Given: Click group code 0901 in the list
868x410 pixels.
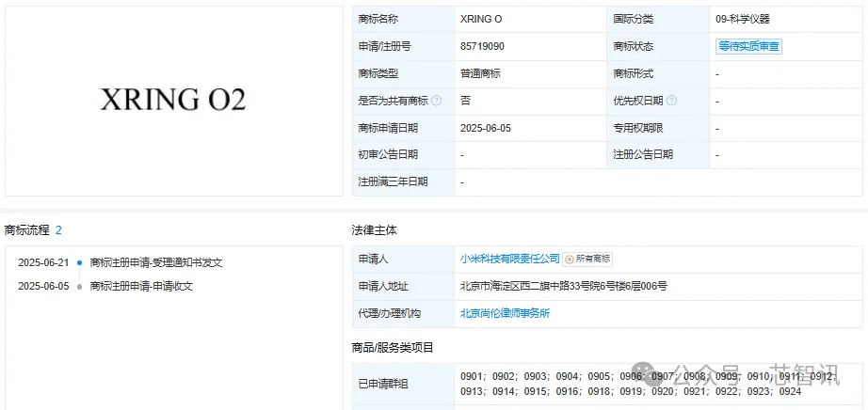Looking at the screenshot, I should (x=471, y=377).
